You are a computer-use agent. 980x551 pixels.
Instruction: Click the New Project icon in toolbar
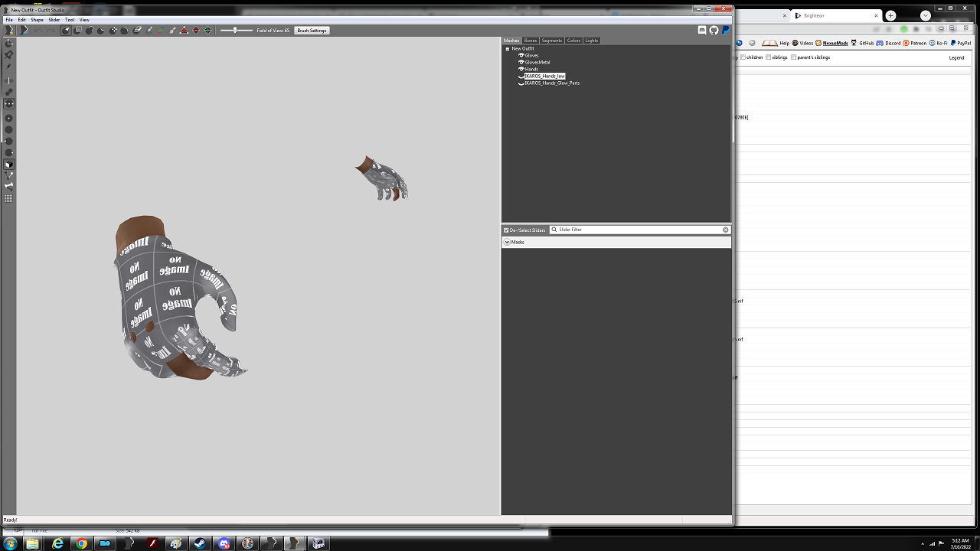tap(9, 31)
